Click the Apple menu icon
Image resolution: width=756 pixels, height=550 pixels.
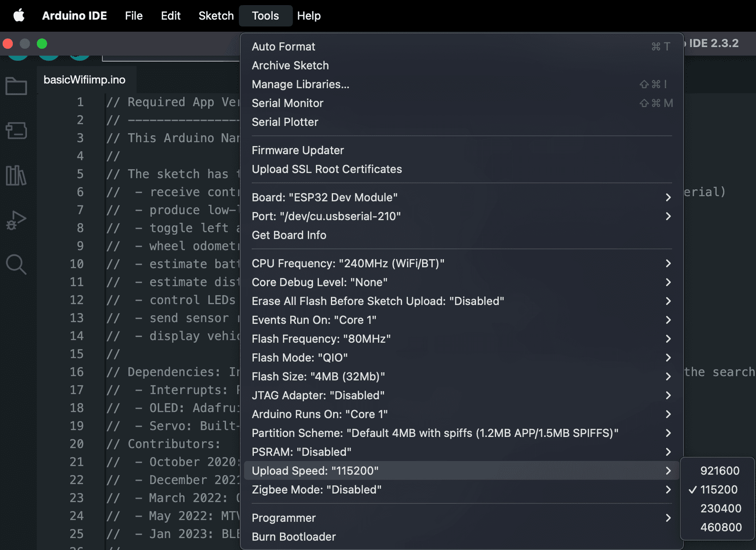(x=19, y=16)
